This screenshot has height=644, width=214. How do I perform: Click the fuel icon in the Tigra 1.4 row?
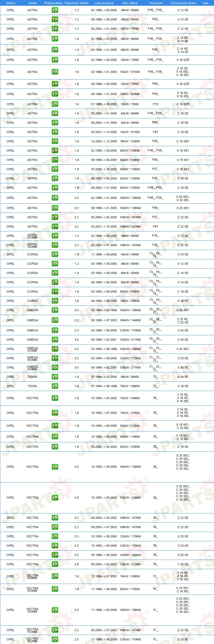tap(55, 377)
